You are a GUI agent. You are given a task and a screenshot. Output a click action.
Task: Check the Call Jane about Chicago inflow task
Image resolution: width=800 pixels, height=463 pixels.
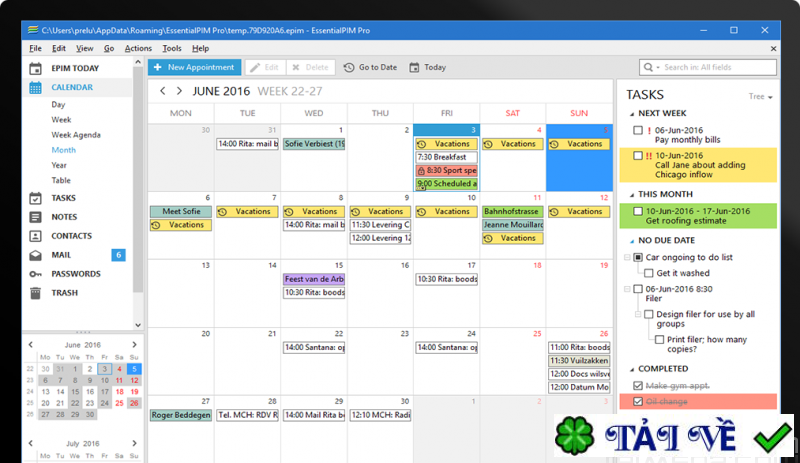coord(638,155)
